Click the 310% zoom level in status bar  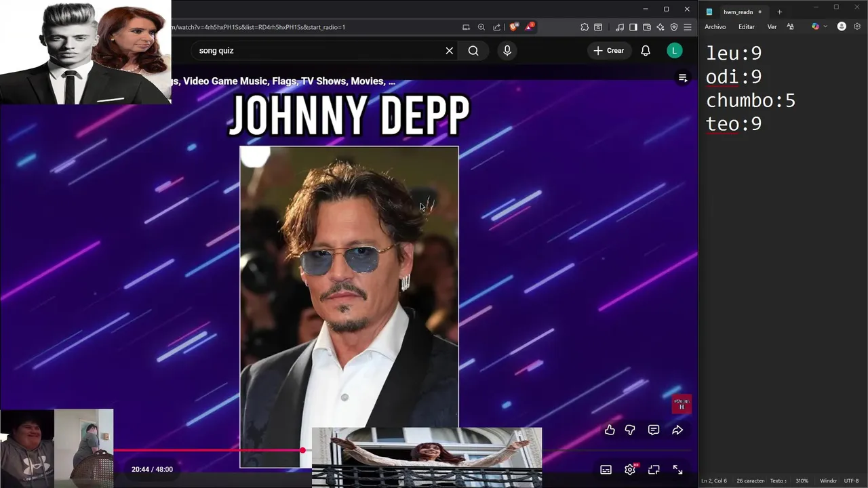(802, 481)
